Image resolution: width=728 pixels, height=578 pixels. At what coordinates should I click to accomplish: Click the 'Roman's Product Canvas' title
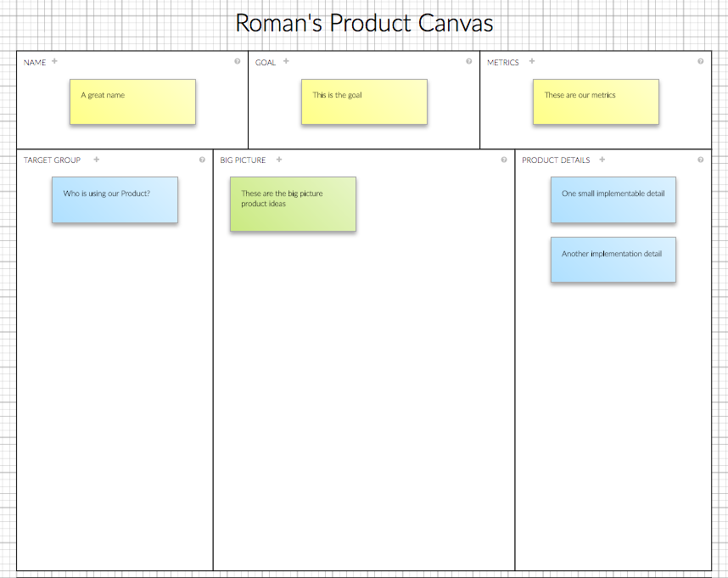click(364, 23)
